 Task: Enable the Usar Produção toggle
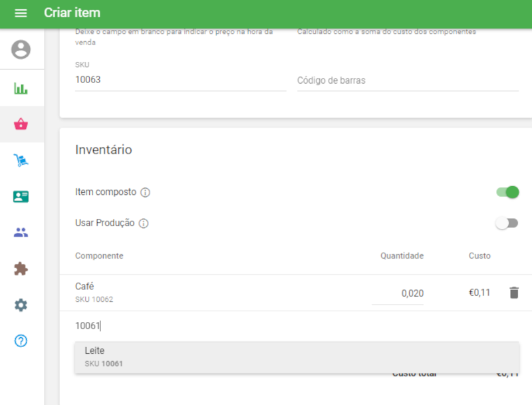pyautogui.click(x=507, y=223)
